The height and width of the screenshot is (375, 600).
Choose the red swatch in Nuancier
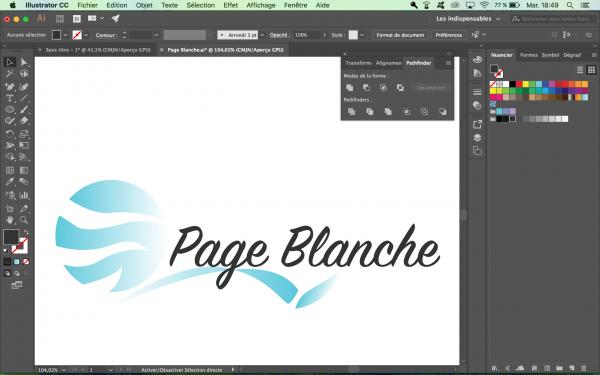(519, 84)
